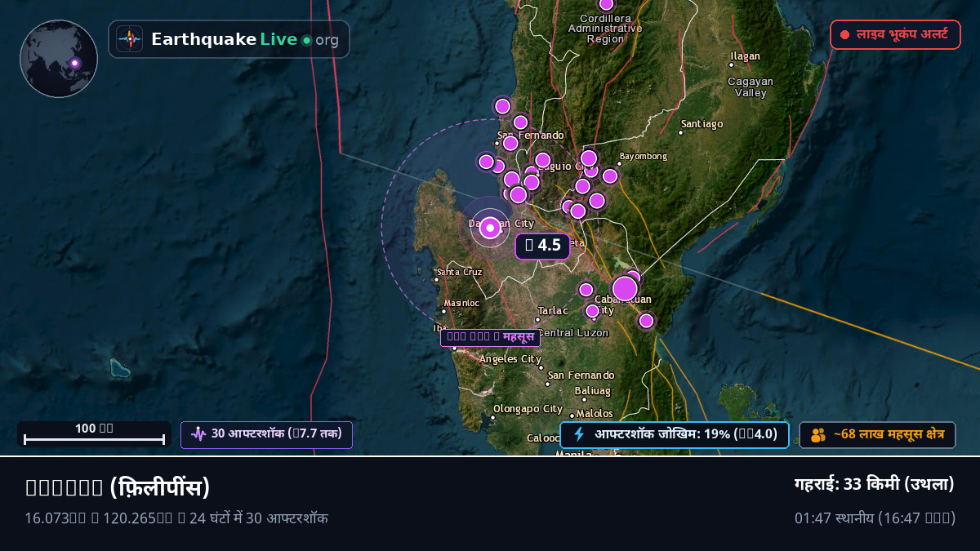Click the Cordillera Administrative Region label
This screenshot has height=551, width=980.
[x=605, y=29]
